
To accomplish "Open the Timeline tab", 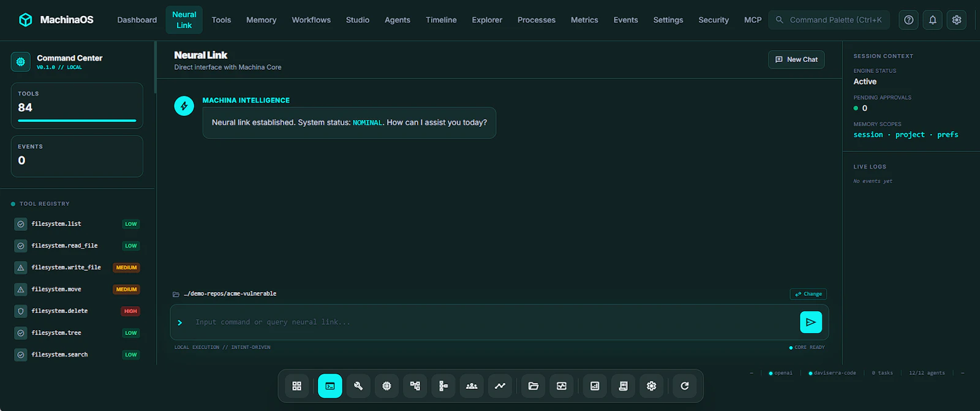I will (x=441, y=20).
